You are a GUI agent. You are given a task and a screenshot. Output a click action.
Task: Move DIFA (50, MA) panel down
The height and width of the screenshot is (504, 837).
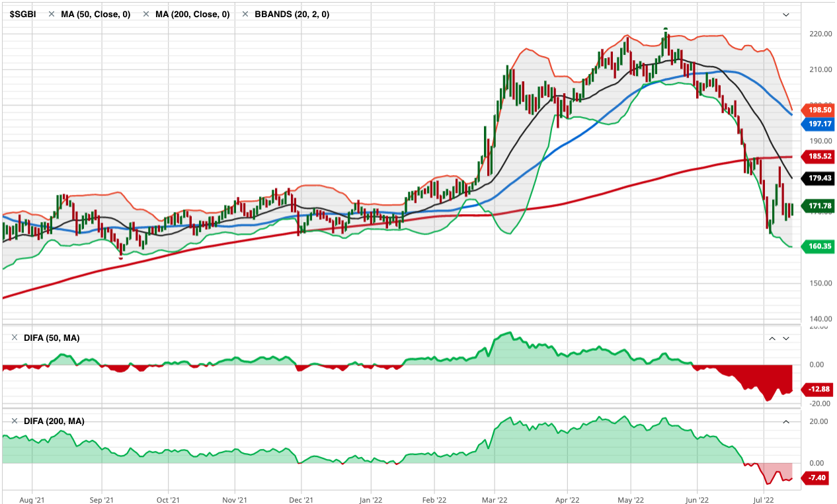786,338
